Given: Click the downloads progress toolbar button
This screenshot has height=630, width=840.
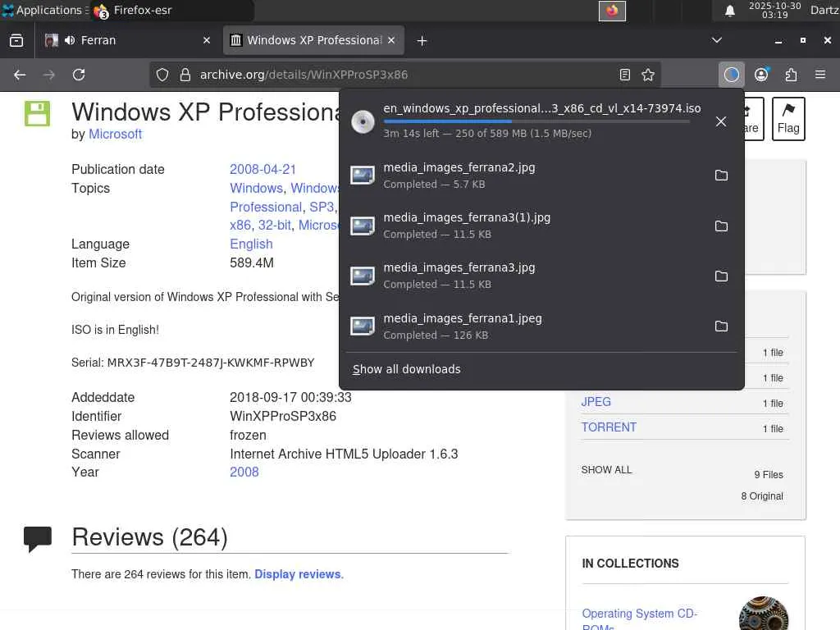Looking at the screenshot, I should tap(731, 75).
